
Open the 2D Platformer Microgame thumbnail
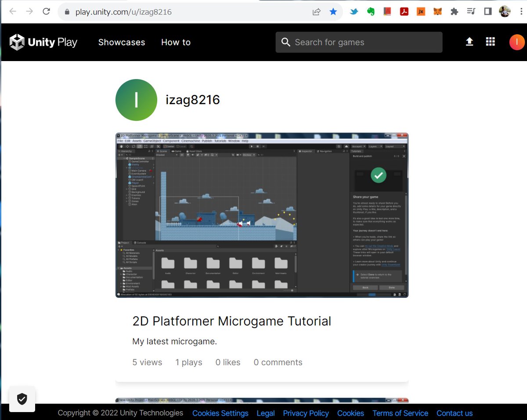coord(262,215)
